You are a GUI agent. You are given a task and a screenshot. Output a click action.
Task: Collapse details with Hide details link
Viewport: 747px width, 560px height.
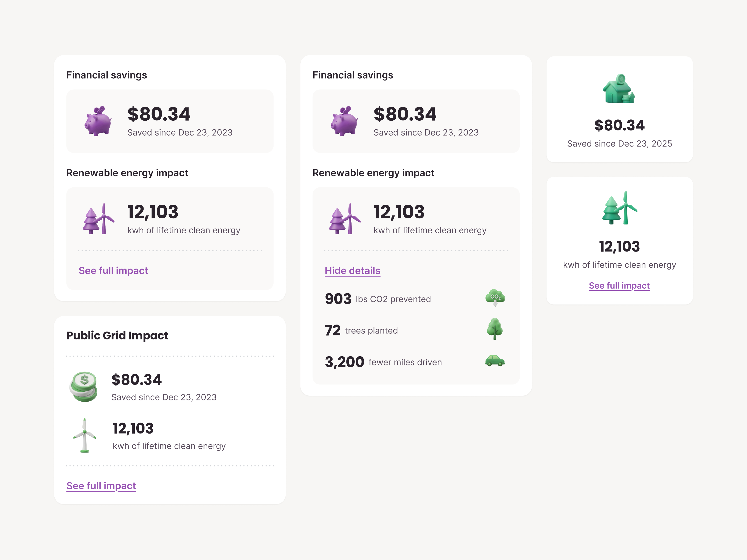coord(352,270)
